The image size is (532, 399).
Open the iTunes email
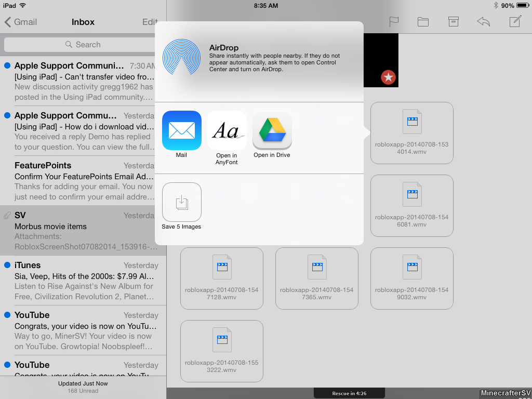click(83, 281)
